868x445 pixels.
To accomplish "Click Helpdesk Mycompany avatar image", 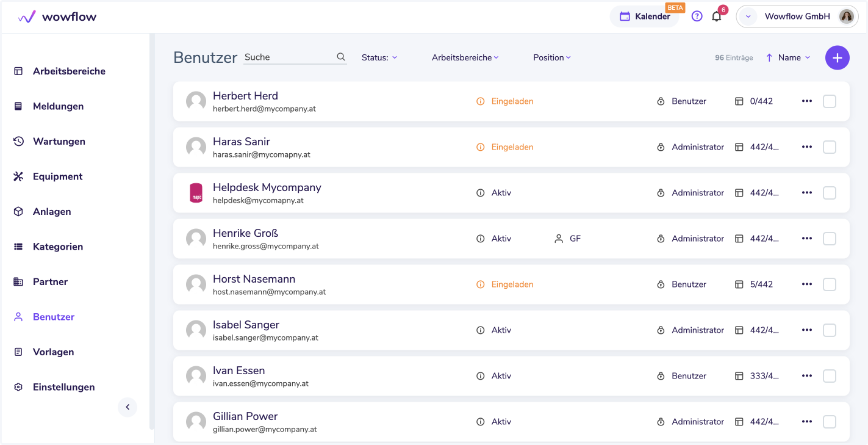I will coord(196,193).
